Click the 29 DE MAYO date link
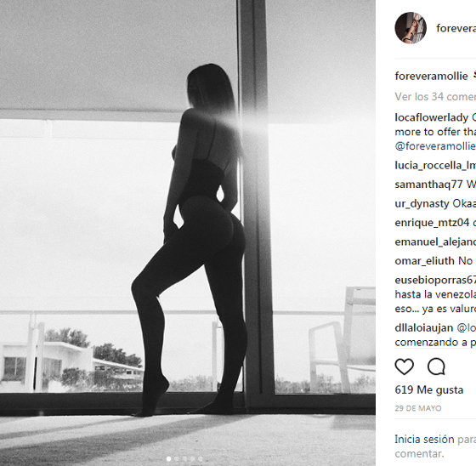 point(418,408)
